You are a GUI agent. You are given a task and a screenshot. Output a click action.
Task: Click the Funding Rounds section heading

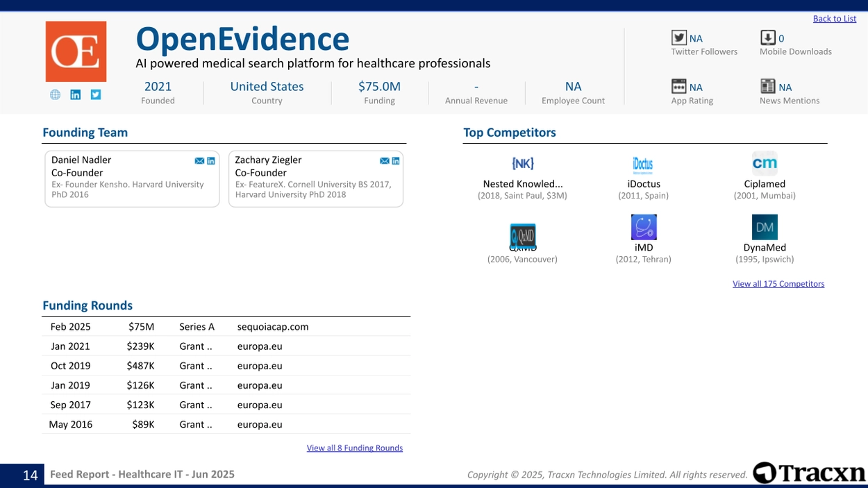coord(87,305)
